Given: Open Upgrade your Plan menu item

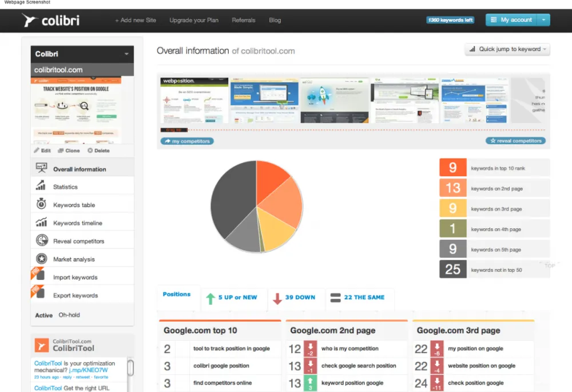Looking at the screenshot, I should pyautogui.click(x=194, y=20).
